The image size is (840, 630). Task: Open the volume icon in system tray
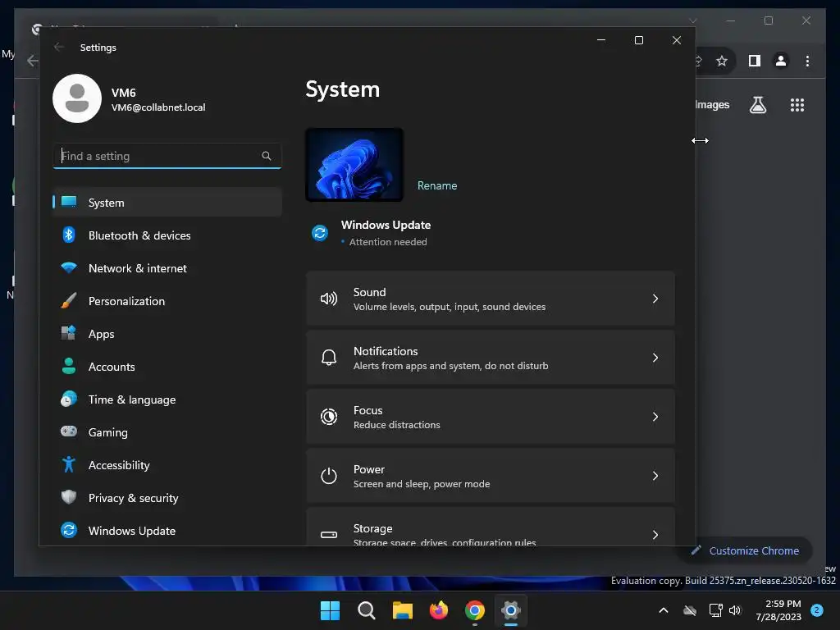pos(735,610)
